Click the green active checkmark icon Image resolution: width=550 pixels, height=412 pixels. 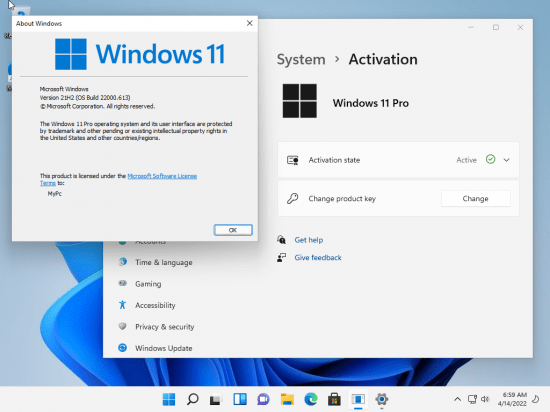coord(490,160)
